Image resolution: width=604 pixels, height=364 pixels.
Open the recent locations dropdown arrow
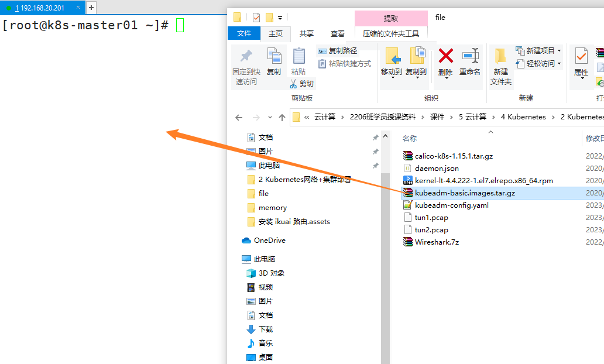(270, 117)
